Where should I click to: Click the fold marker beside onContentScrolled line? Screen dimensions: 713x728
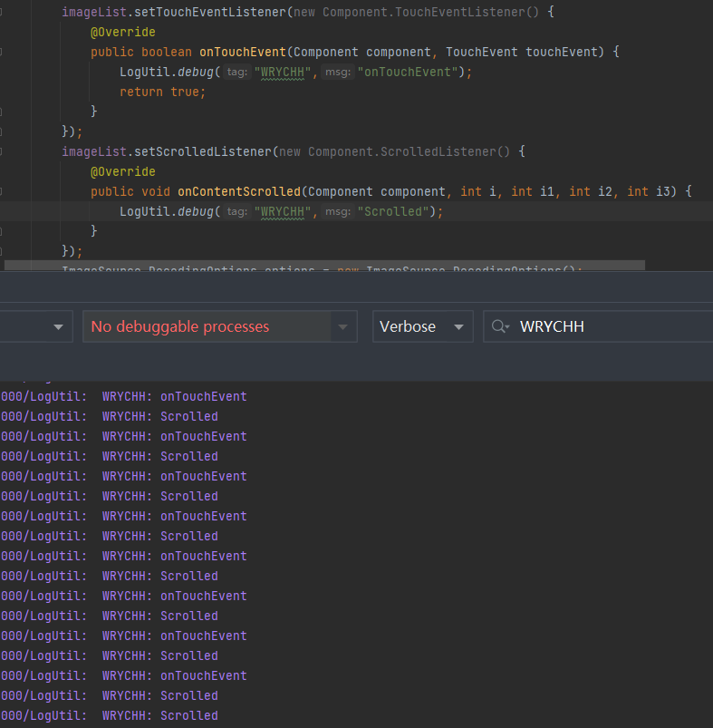pos(1,192)
